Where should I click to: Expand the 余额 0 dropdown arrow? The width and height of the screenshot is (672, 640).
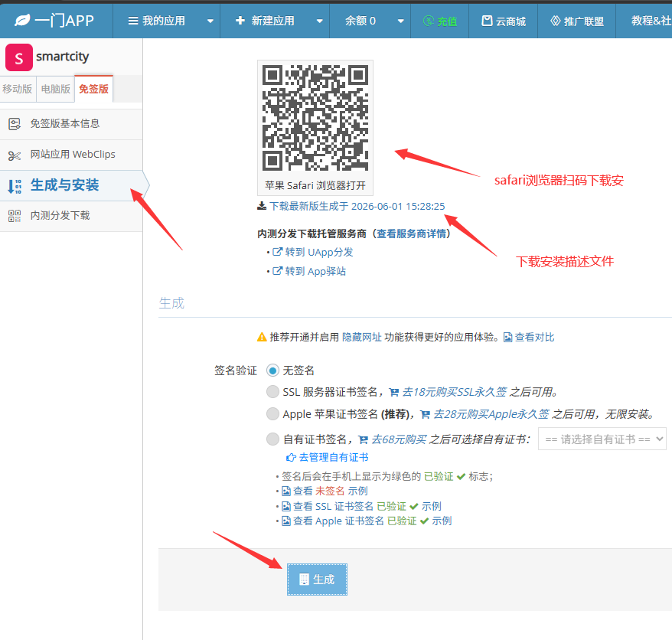tap(401, 21)
